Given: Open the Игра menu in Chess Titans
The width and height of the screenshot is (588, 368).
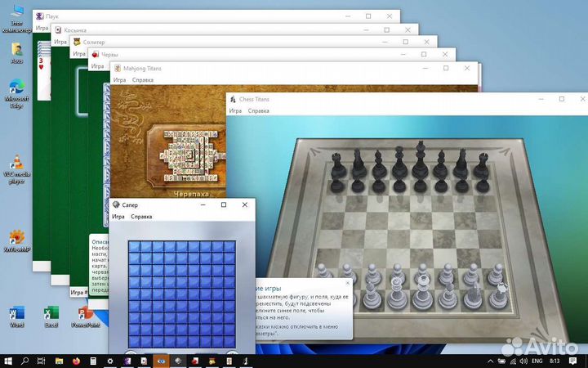Looking at the screenshot, I should [235, 110].
